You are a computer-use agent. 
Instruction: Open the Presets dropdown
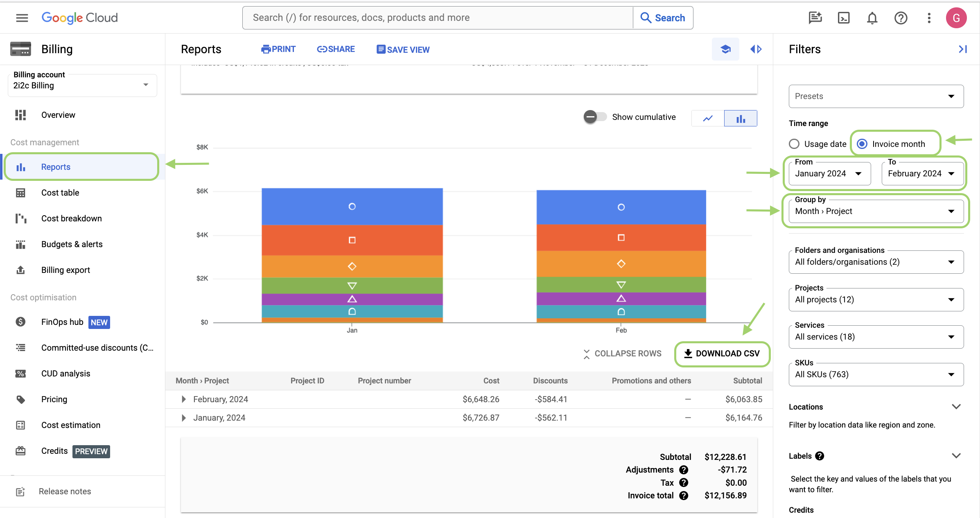876,96
